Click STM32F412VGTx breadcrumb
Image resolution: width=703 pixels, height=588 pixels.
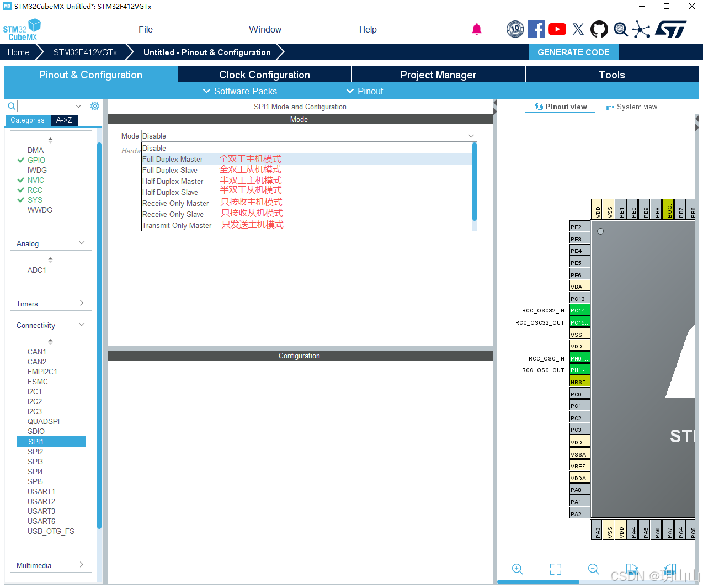(x=85, y=52)
